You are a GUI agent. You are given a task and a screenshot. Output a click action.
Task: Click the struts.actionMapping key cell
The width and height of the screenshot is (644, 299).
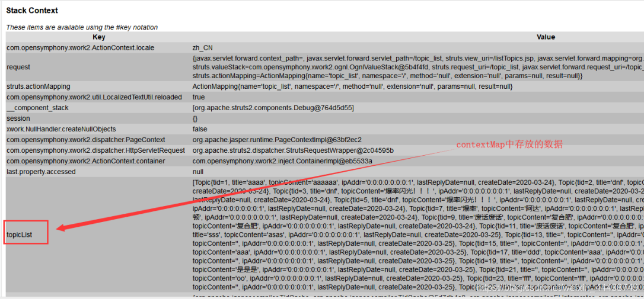pos(38,86)
